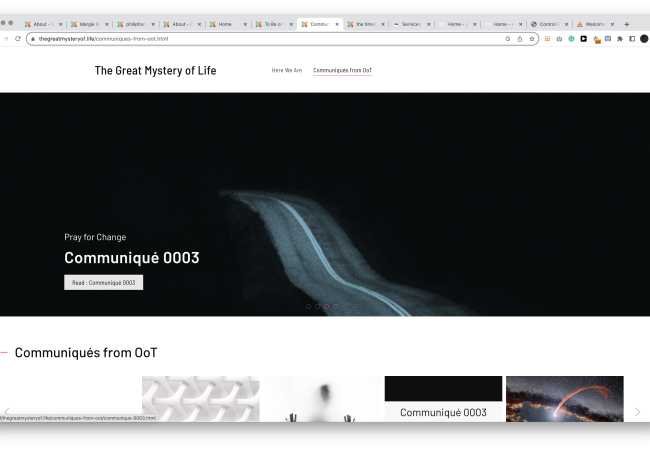Open the extensions puzzle piece icon

620,39
